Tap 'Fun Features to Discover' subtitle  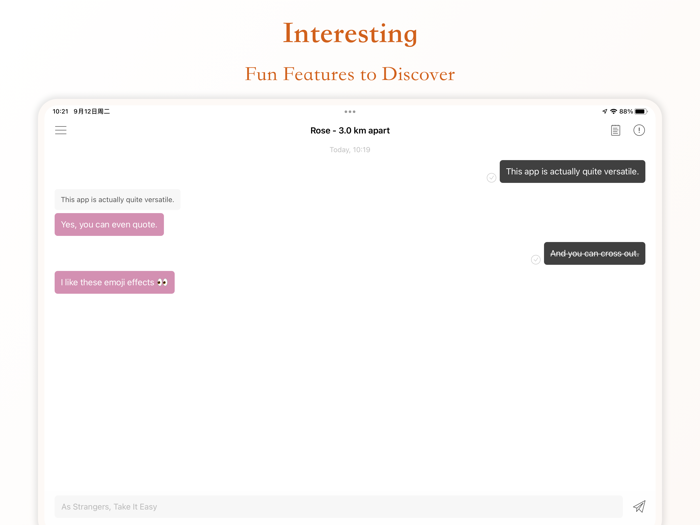tap(350, 74)
